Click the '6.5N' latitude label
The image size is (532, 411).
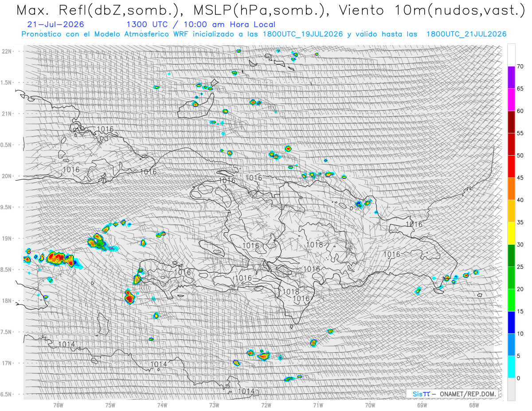(6, 395)
